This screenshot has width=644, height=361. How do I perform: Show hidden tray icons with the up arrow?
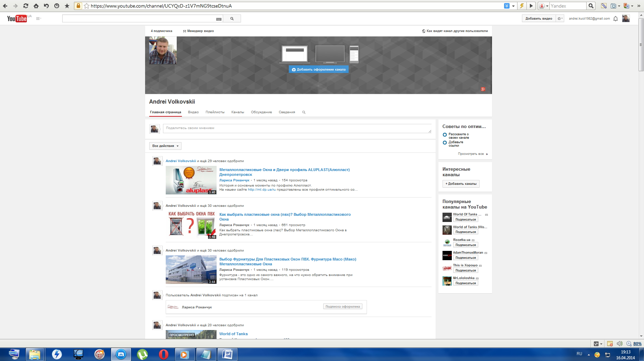(589, 354)
